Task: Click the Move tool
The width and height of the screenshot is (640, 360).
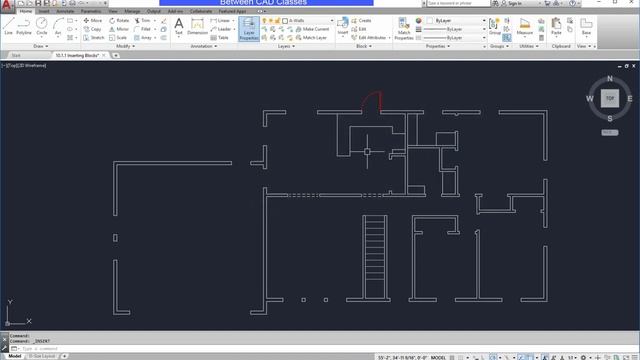Action: pos(93,20)
